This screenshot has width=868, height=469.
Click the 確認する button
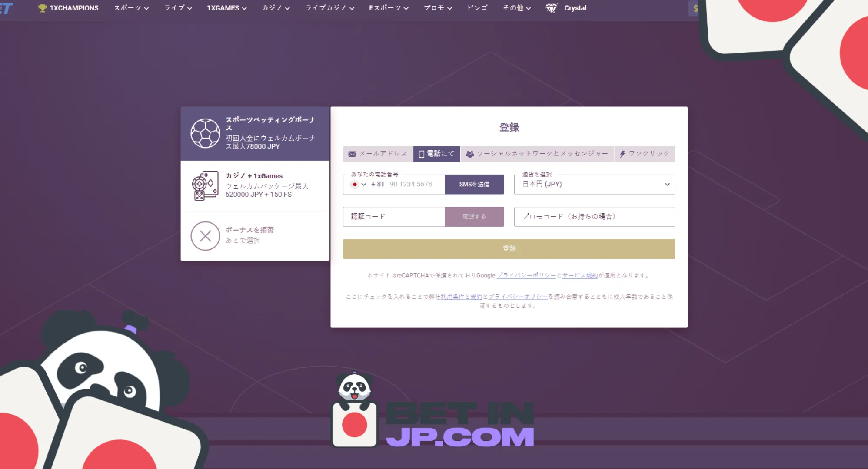474,217
